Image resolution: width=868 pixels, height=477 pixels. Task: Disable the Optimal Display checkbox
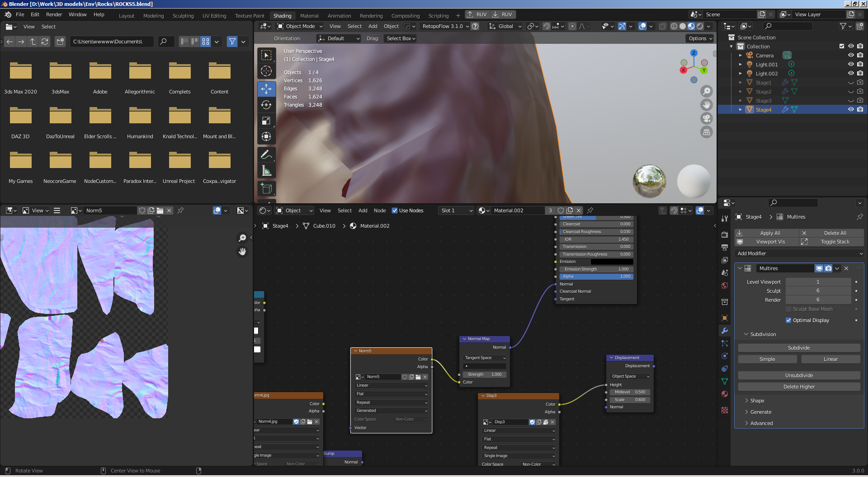pyautogui.click(x=788, y=320)
